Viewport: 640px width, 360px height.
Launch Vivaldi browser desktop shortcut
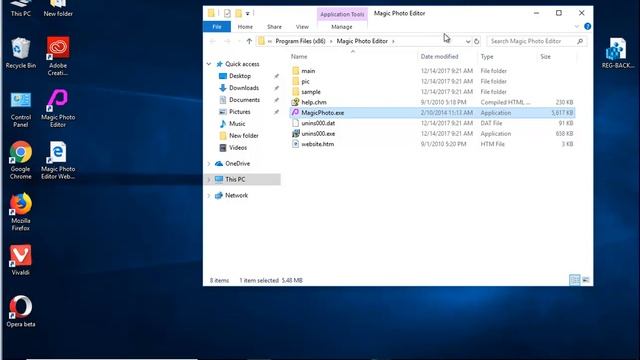21,260
